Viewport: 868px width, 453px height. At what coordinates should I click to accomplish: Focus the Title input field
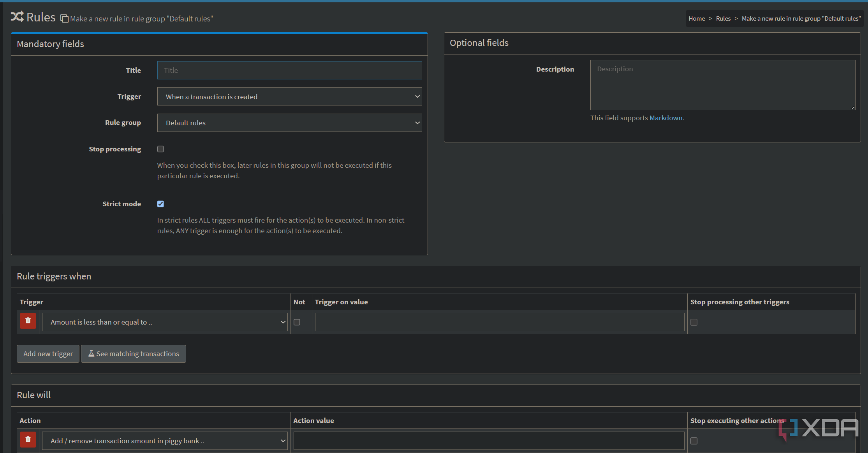click(x=289, y=70)
